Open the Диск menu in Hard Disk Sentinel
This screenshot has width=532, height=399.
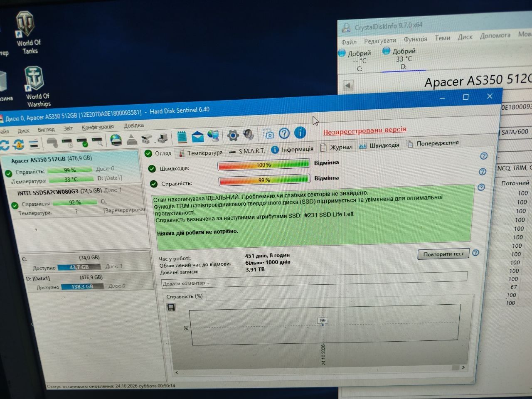[23, 131]
